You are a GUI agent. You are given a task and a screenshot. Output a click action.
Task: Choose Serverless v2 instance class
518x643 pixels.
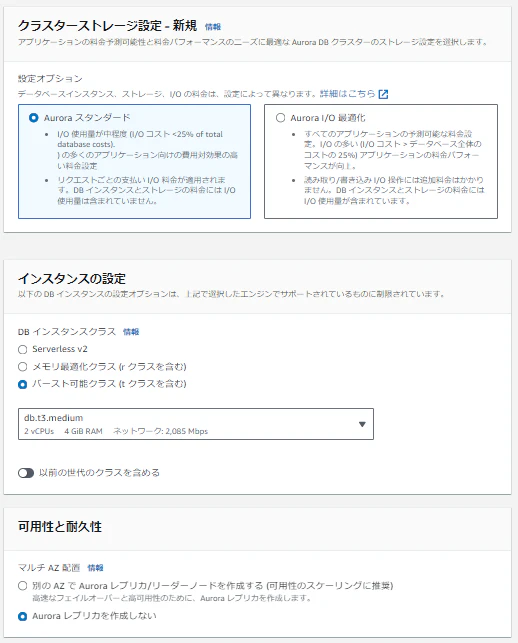point(23,349)
